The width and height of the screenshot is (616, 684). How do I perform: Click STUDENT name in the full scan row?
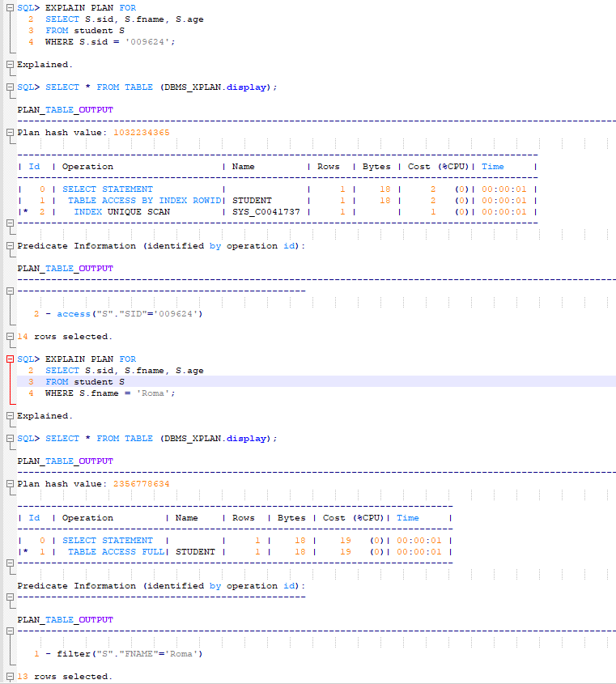tap(195, 552)
